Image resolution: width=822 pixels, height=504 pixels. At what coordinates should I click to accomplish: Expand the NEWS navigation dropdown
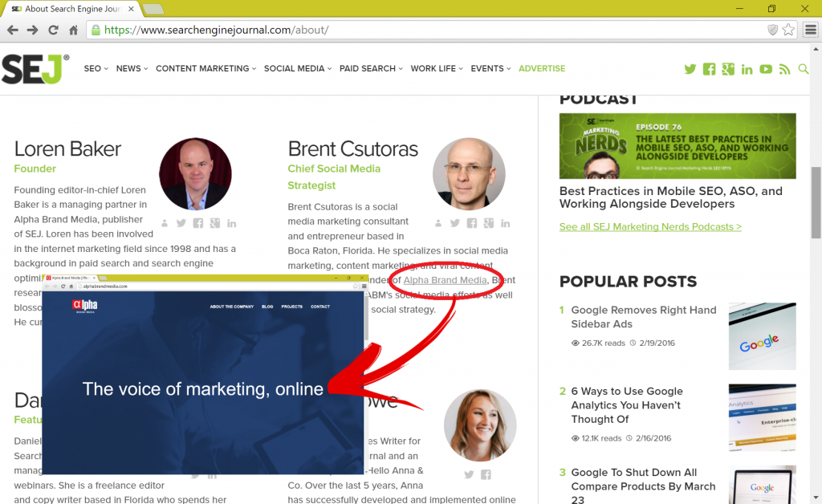132,69
